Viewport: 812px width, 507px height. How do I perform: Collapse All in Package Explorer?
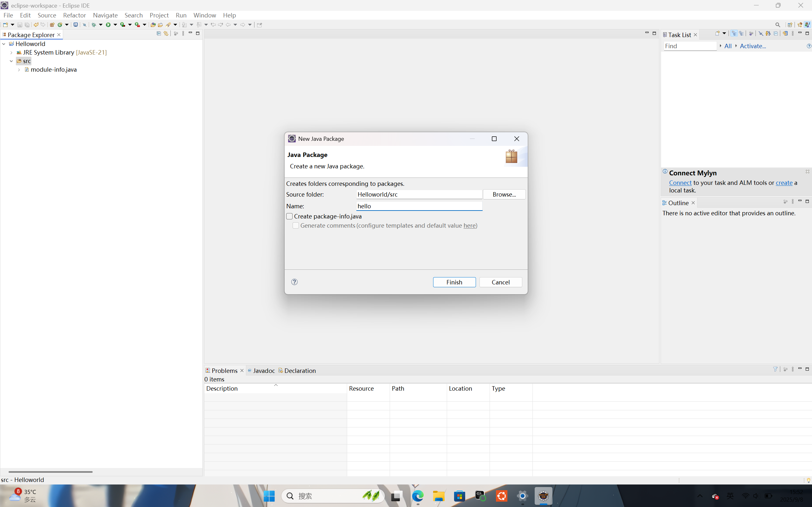[159, 33]
